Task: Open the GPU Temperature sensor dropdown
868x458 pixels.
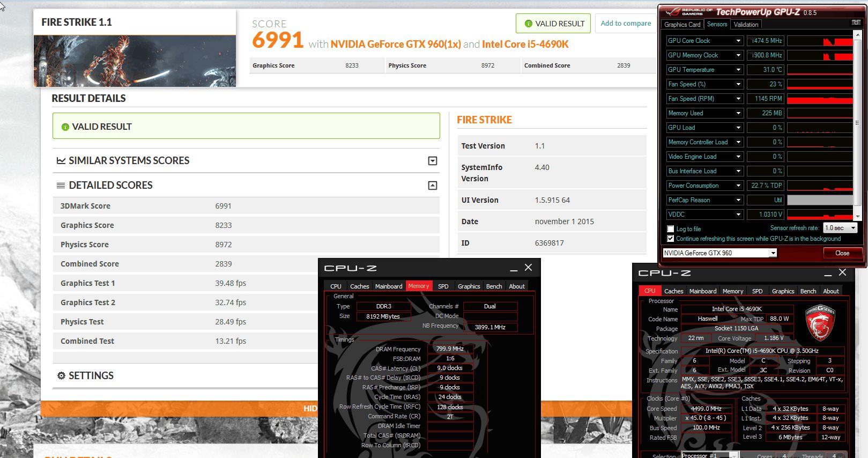Action: [x=738, y=70]
